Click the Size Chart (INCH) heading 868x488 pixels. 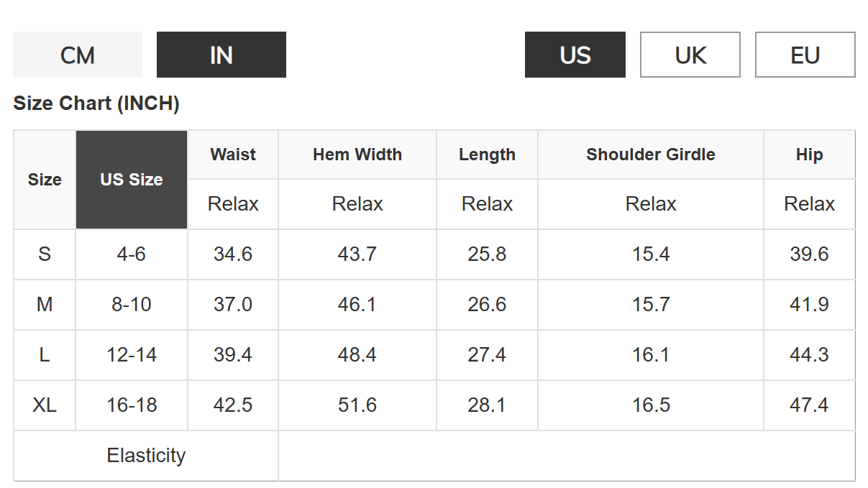coord(96,103)
